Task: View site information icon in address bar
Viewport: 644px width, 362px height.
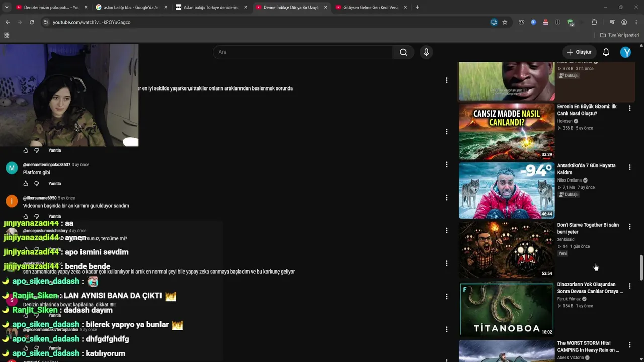Action: point(46,22)
